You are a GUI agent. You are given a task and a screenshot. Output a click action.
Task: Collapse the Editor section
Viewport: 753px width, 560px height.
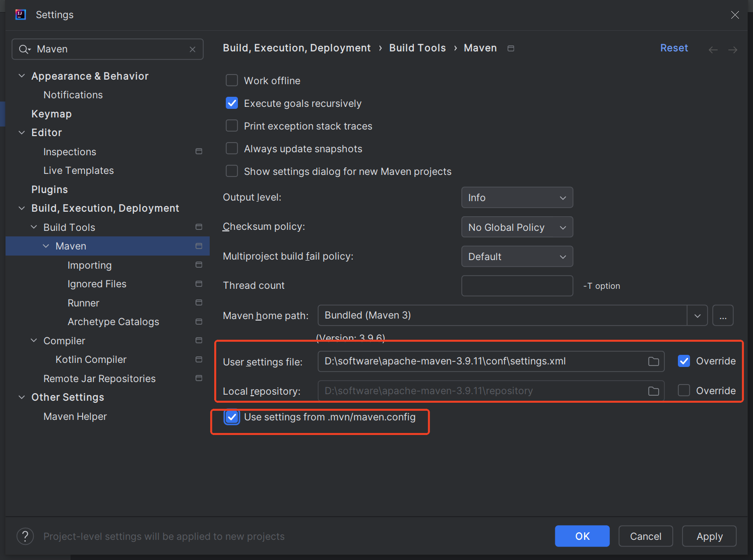[22, 133]
